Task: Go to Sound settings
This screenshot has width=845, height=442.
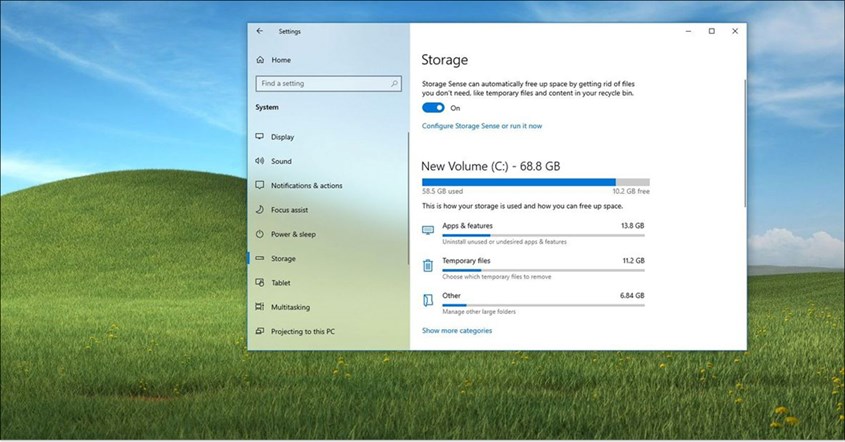Action: pos(281,161)
